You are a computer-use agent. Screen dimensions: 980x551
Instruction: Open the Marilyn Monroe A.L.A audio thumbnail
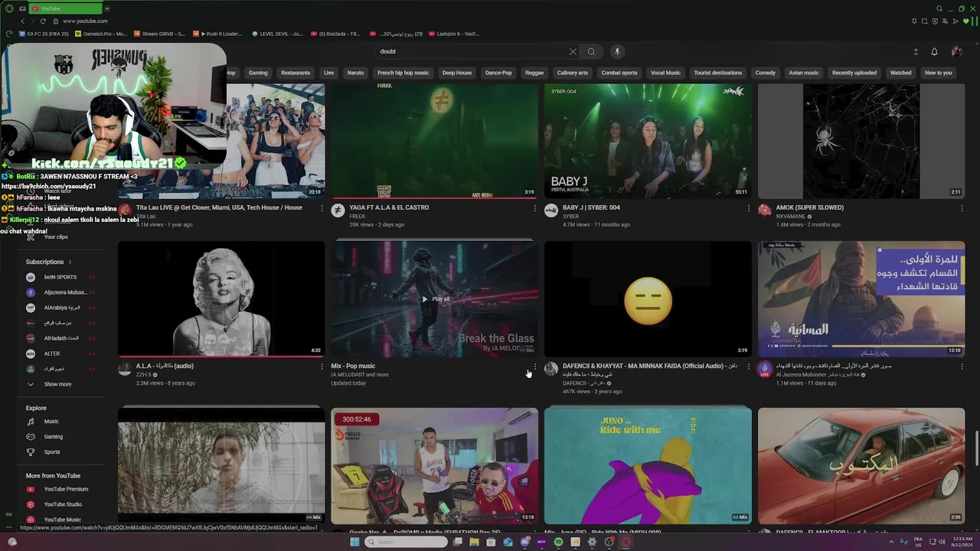pos(221,298)
